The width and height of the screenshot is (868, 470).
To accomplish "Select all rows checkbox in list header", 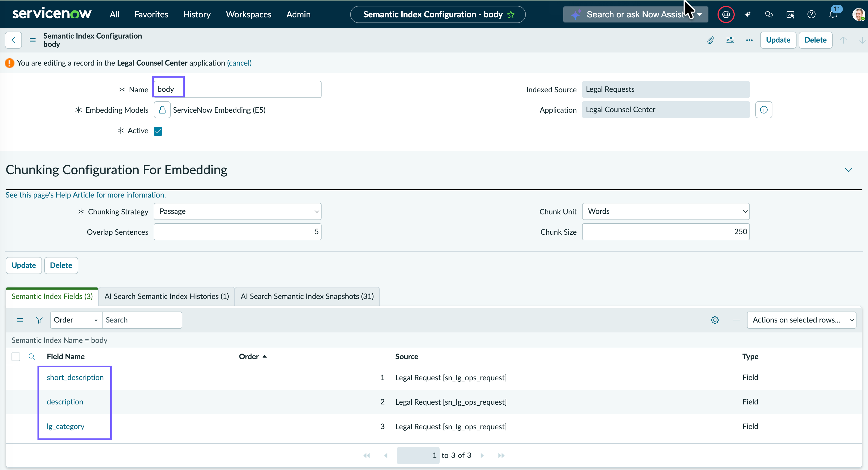I will pos(16,357).
